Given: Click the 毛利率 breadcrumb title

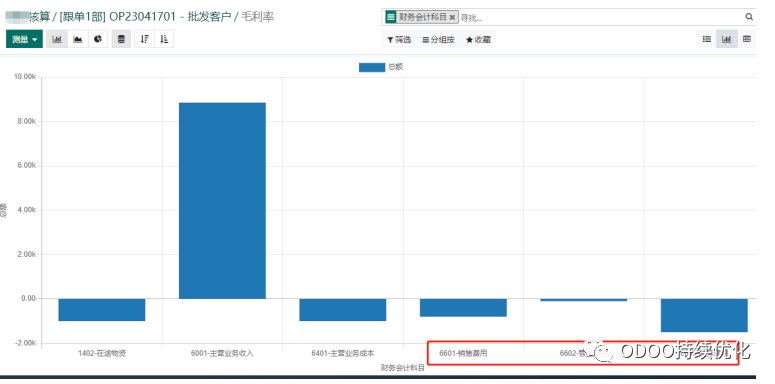Looking at the screenshot, I should click(x=258, y=17).
